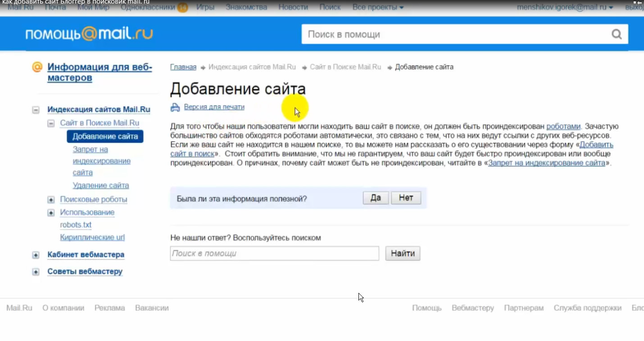The width and height of the screenshot is (644, 341).
Task: Open Индексация сайтов Mail.Ru sidebar link
Action: coord(99,109)
